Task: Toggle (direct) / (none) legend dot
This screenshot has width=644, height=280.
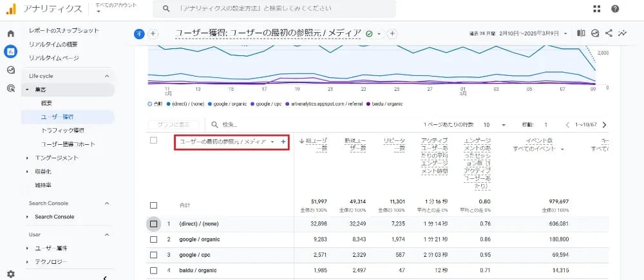Action: point(167,104)
